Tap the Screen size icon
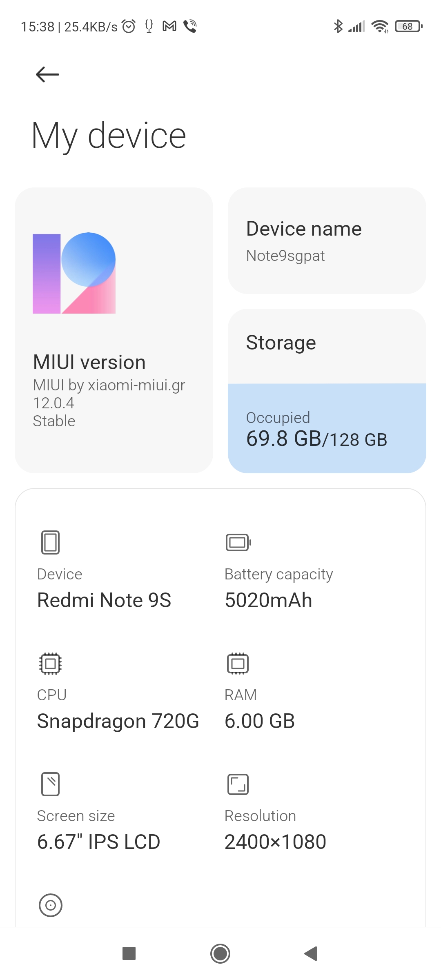This screenshot has width=441, height=980. pos(50,784)
